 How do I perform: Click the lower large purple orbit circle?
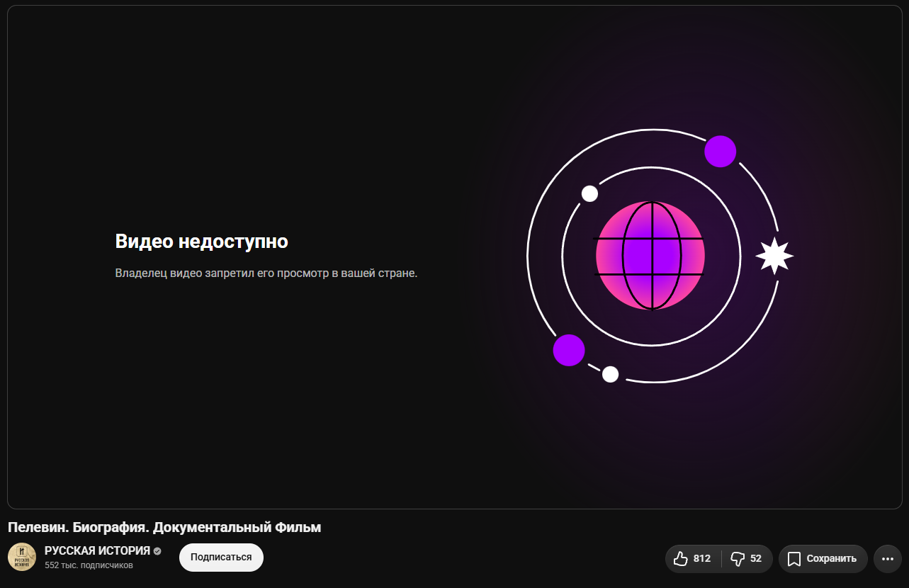click(568, 350)
